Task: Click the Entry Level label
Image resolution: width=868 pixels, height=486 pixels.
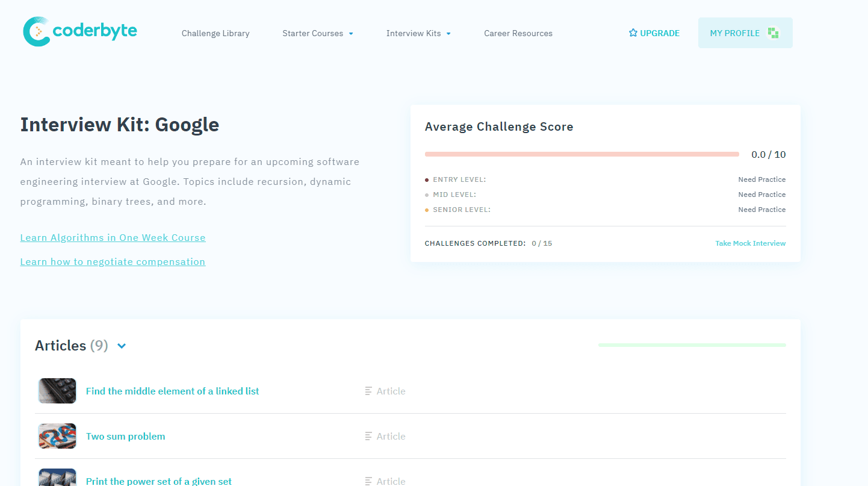Action: (459, 179)
